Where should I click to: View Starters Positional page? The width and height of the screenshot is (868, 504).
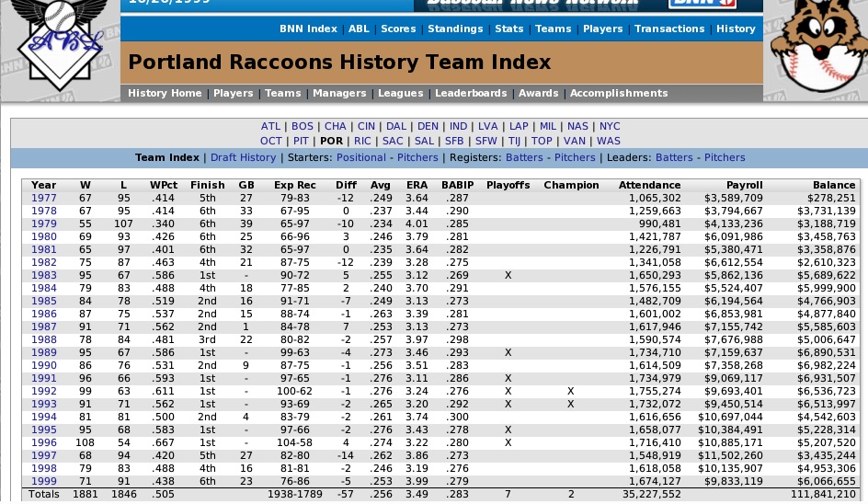(x=361, y=157)
